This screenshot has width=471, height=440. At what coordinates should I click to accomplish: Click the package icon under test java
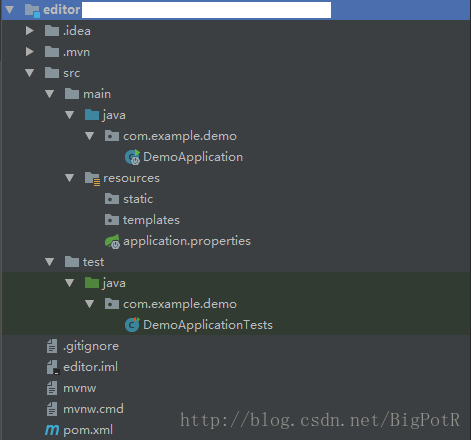(x=112, y=304)
